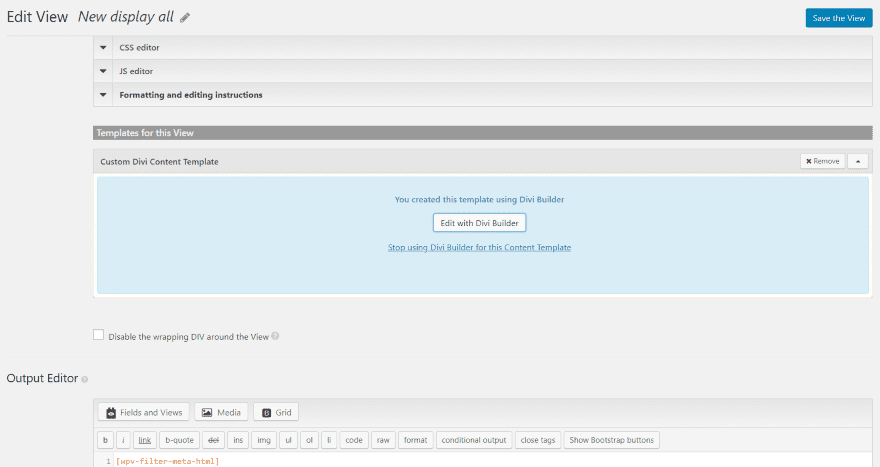Image resolution: width=880 pixels, height=467 pixels.
Task: Click Show Bootstrap buttons
Action: [x=611, y=440]
